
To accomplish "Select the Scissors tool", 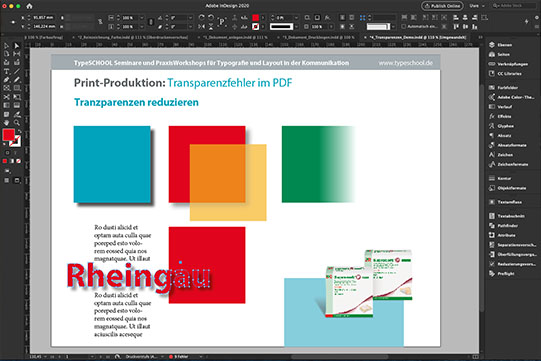I will 7,97.
